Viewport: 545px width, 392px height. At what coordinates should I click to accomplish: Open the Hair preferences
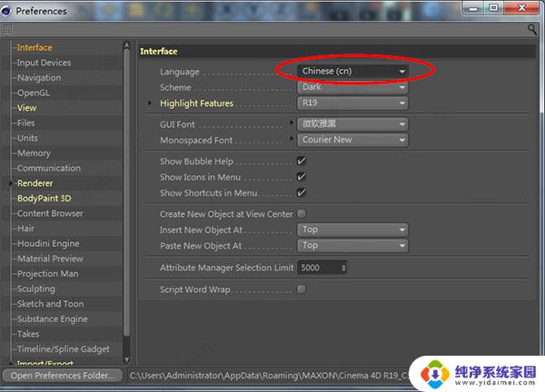[x=25, y=229]
